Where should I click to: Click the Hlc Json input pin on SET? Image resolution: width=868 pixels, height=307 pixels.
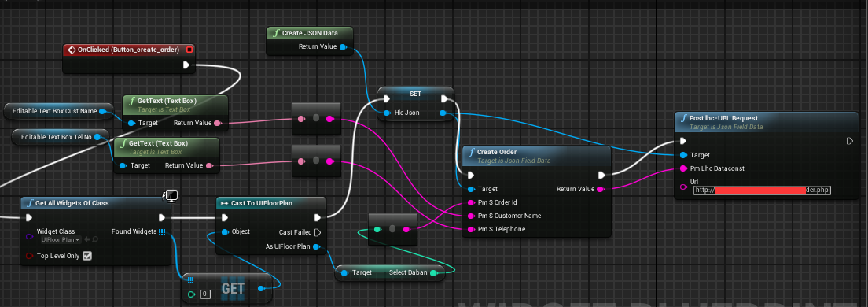point(387,113)
